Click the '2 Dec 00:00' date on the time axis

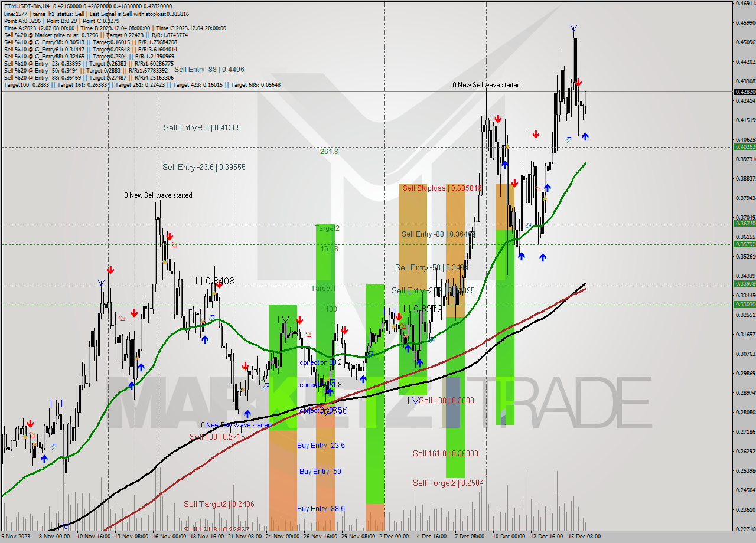(393, 537)
